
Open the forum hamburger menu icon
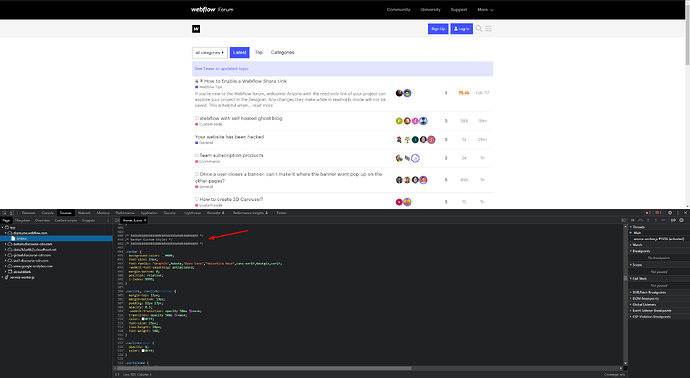click(x=488, y=29)
